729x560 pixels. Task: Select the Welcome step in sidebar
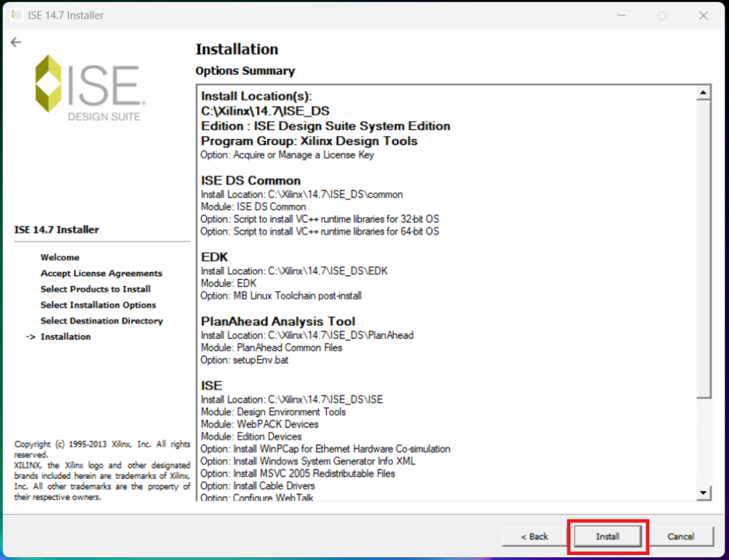click(x=60, y=258)
